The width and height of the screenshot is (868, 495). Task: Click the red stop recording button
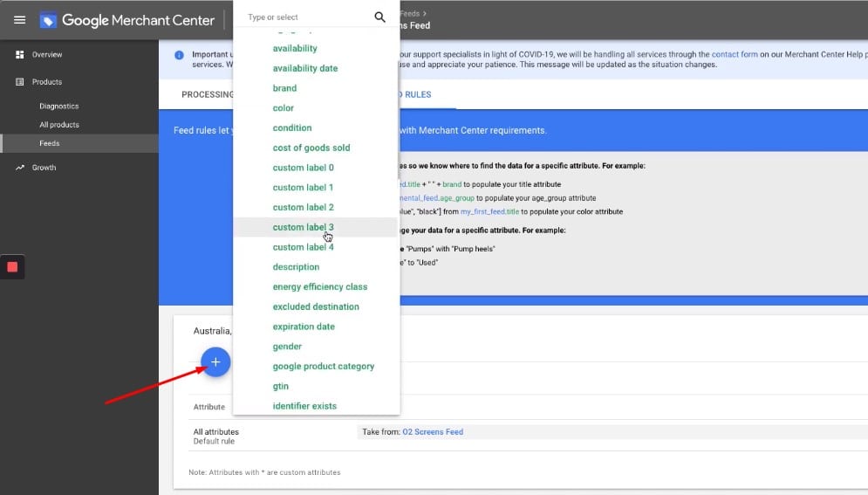click(12, 267)
